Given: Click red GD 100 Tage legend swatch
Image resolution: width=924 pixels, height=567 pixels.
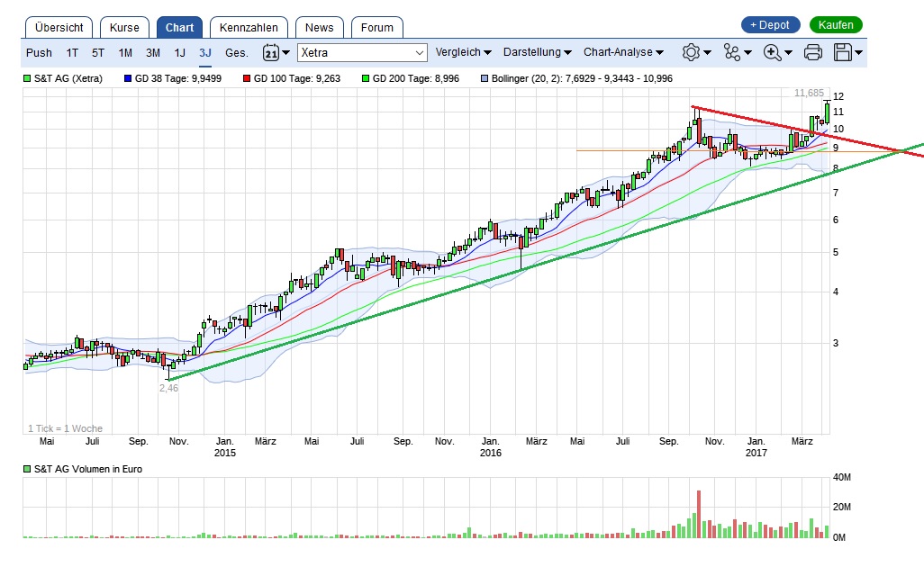Looking at the screenshot, I should point(247,78).
